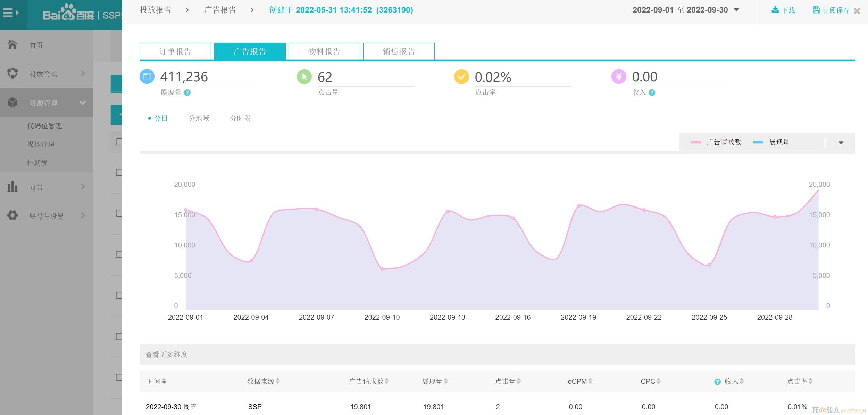The height and width of the screenshot is (415, 868).
Task: Open 排期表 in sidebar
Action: click(x=37, y=163)
